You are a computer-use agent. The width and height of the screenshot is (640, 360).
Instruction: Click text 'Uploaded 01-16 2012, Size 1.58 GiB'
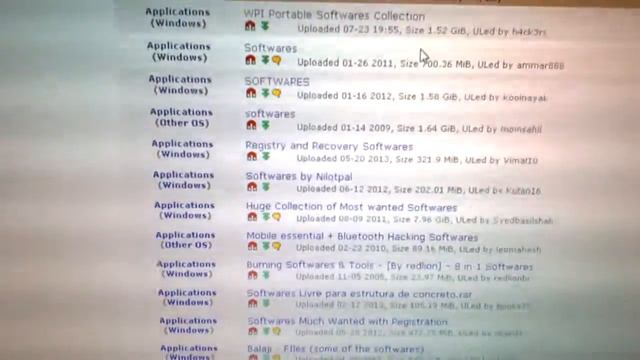coord(378,96)
